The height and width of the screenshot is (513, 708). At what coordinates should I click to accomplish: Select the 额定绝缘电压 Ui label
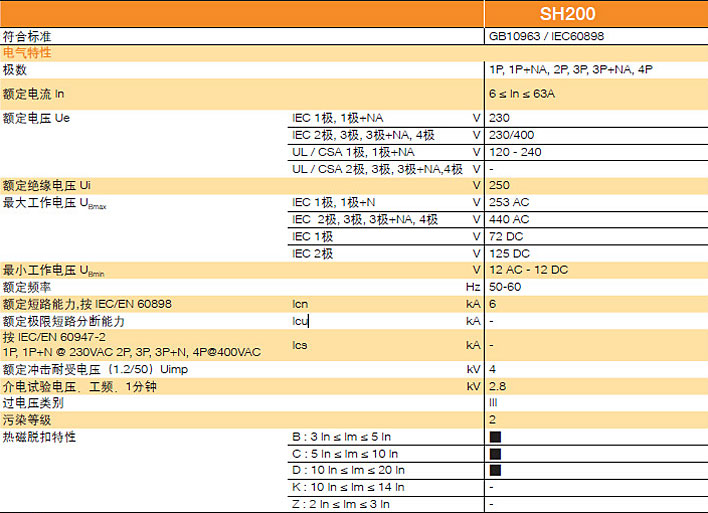point(47,186)
